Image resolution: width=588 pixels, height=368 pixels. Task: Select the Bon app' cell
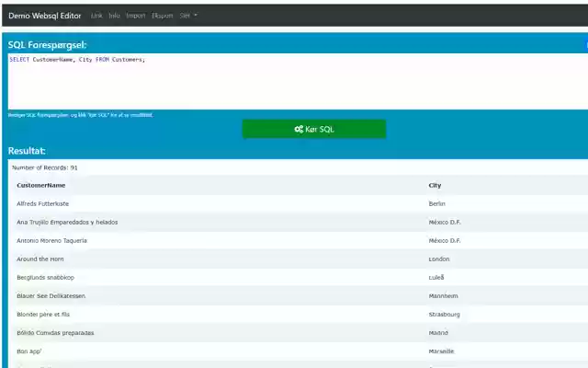28,351
